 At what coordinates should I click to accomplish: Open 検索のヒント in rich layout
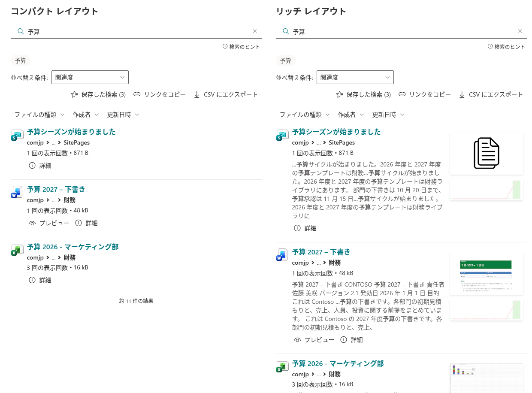click(x=506, y=47)
